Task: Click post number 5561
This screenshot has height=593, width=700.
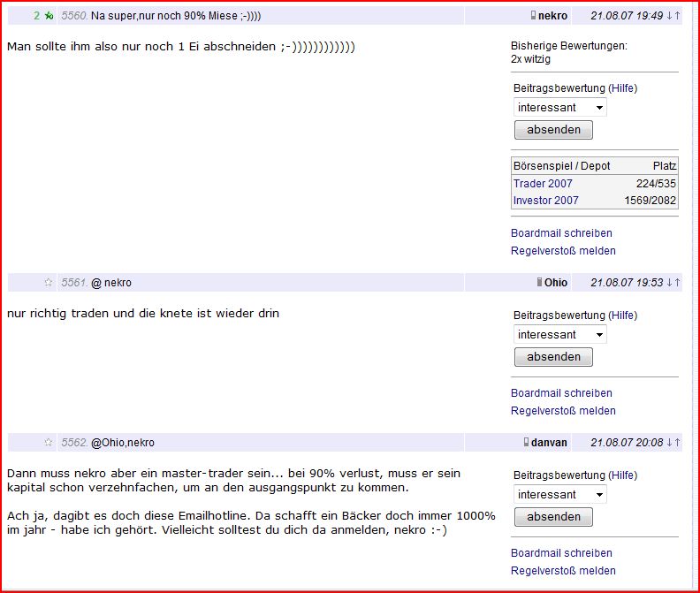Action: coord(74,282)
